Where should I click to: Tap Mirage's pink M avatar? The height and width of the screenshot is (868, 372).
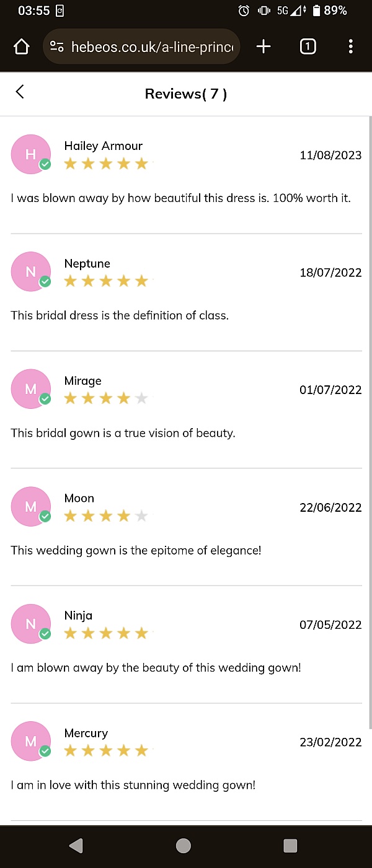pos(30,388)
